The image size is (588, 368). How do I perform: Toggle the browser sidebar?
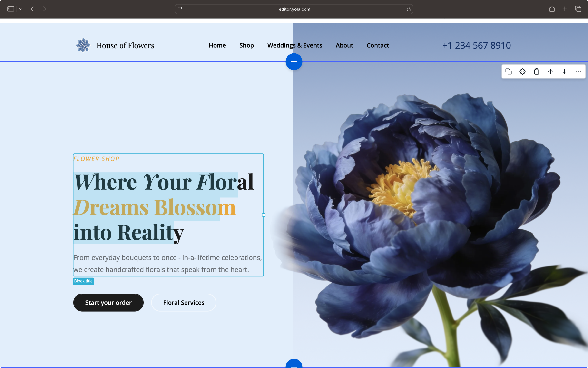click(x=10, y=9)
